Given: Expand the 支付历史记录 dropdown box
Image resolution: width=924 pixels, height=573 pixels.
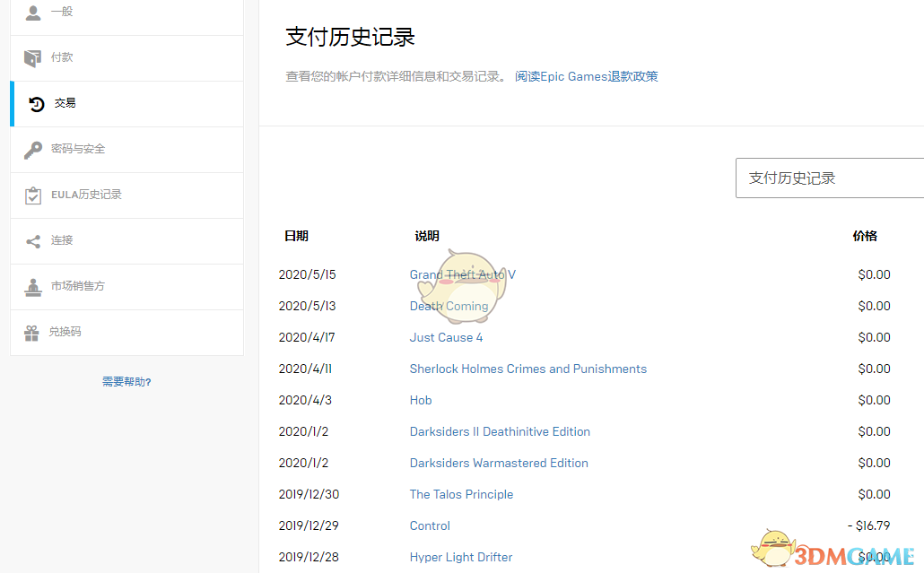Looking at the screenshot, I should point(830,178).
